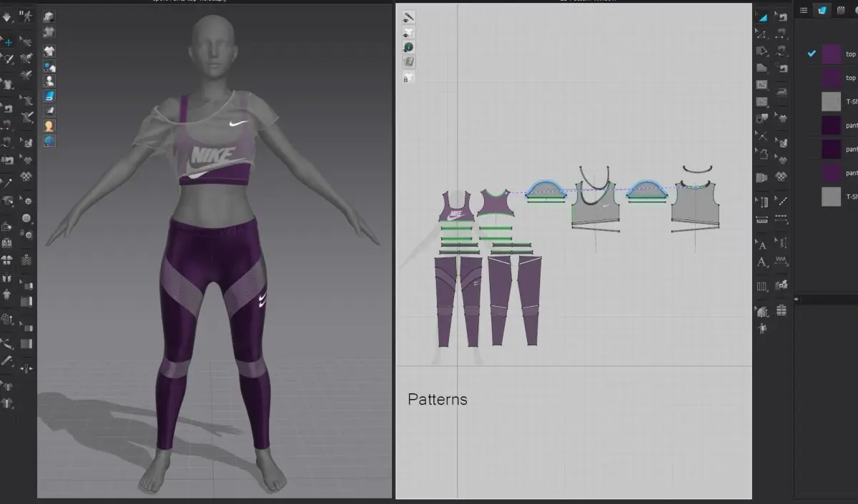Click the topmost needle icon in 2D window
The height and width of the screenshot is (504, 858).
(408, 17)
